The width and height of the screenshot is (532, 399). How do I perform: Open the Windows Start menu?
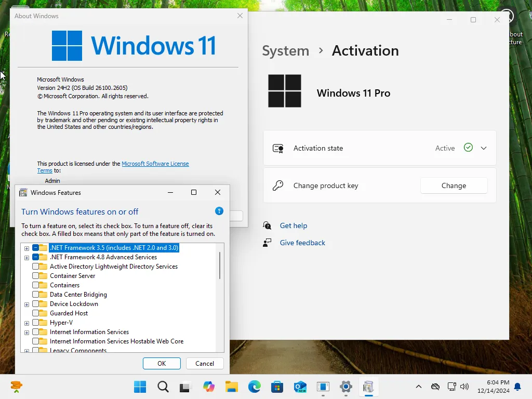click(x=140, y=387)
